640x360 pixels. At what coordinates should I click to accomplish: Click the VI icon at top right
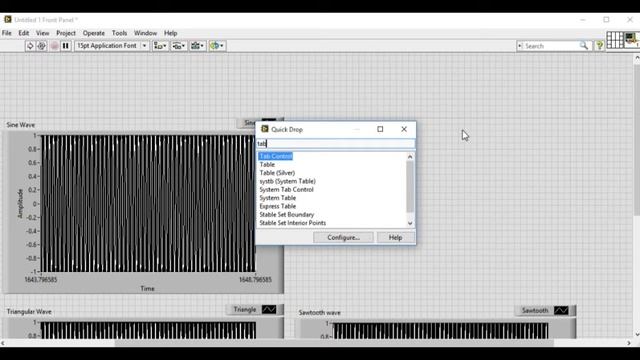coord(632,40)
